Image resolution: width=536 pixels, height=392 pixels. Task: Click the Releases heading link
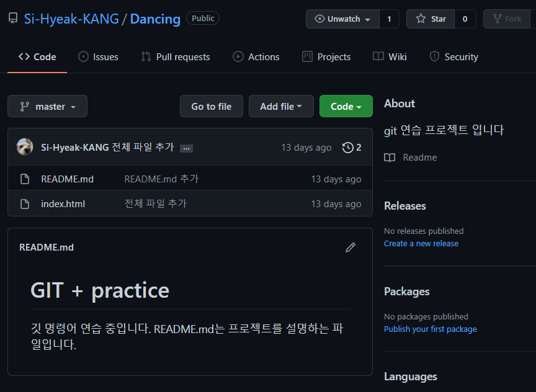pos(404,206)
